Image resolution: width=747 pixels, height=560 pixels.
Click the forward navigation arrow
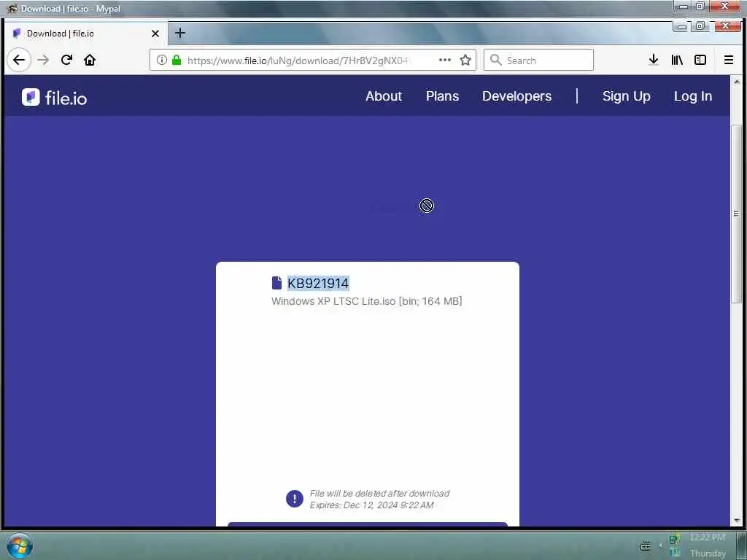click(x=43, y=60)
